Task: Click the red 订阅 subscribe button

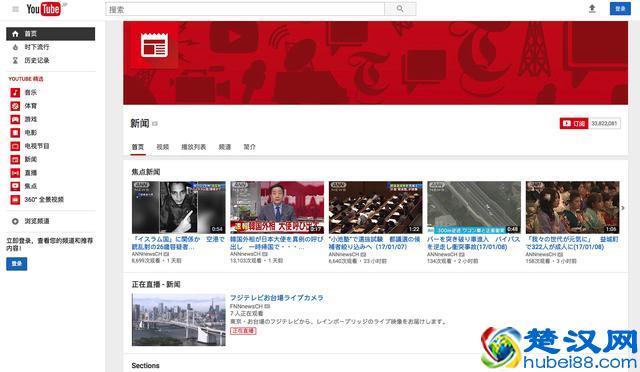Action: (x=574, y=123)
